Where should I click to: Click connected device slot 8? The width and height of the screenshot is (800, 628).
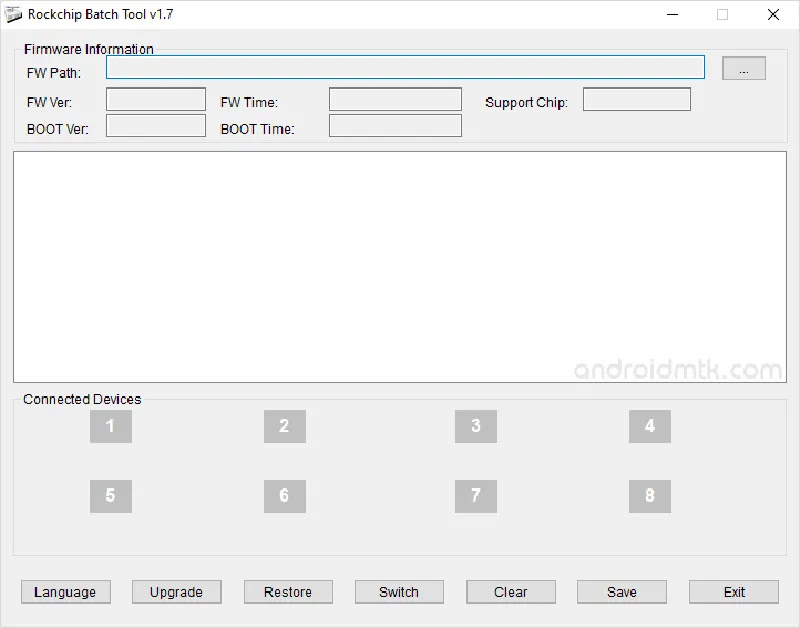click(649, 496)
